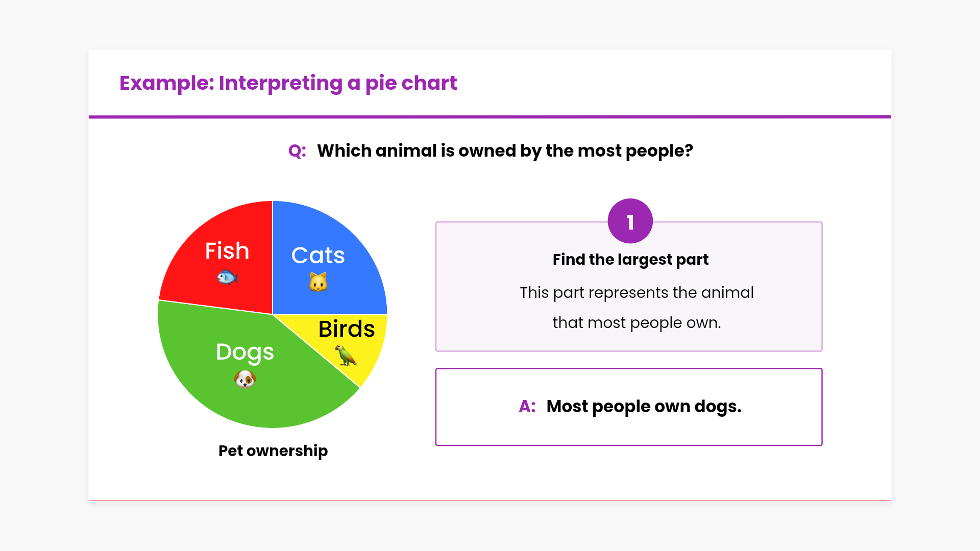The image size is (980, 551).
Task: Click the parrot emoji icon
Action: pyautogui.click(x=346, y=356)
